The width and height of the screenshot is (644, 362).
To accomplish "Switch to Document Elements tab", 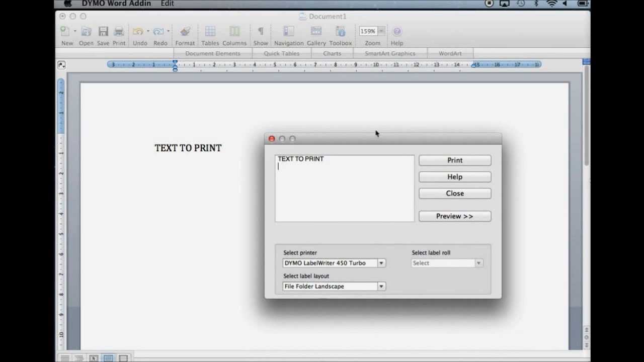I will [213, 53].
